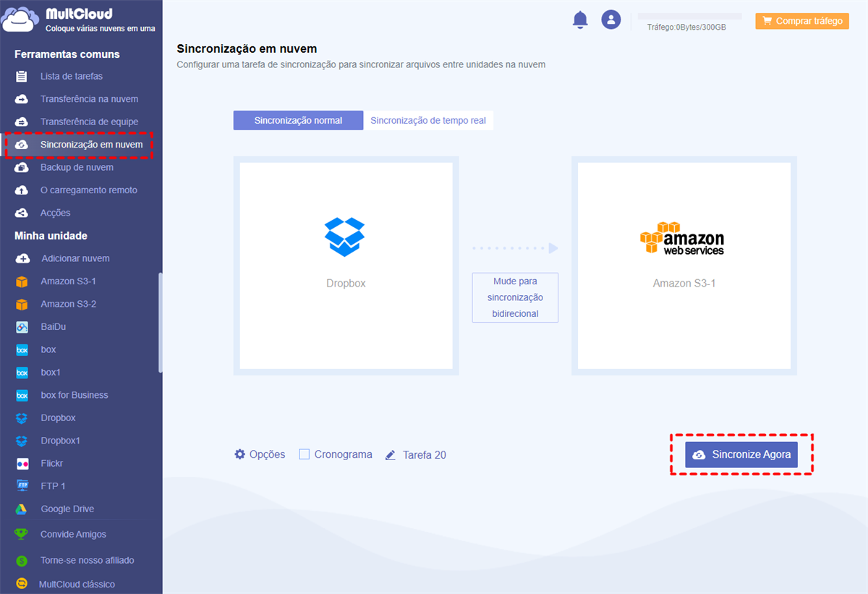The image size is (868, 594).
Task: Click Sincronize Agora button
Action: click(741, 454)
